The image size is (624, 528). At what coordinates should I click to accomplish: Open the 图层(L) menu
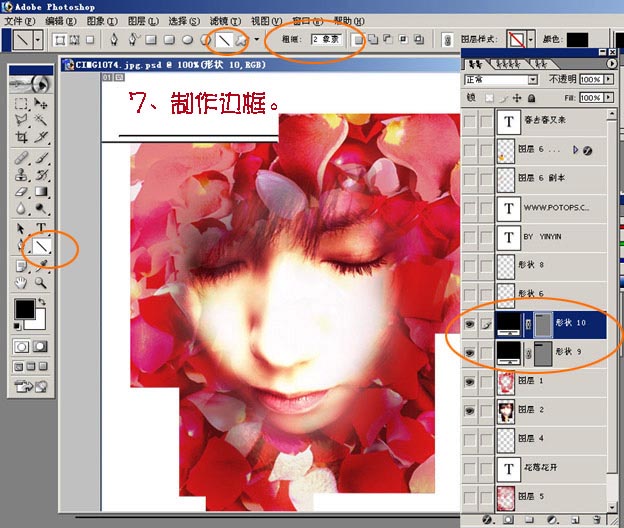pyautogui.click(x=143, y=21)
